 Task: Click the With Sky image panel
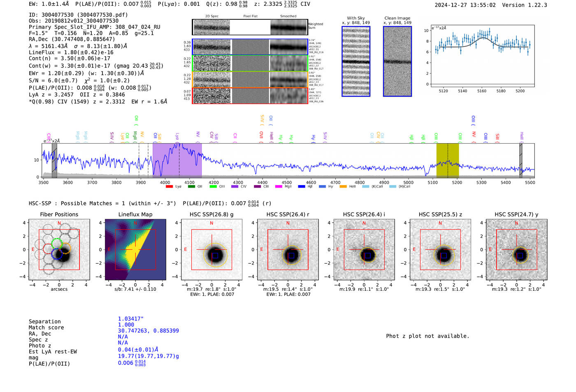tap(356, 61)
